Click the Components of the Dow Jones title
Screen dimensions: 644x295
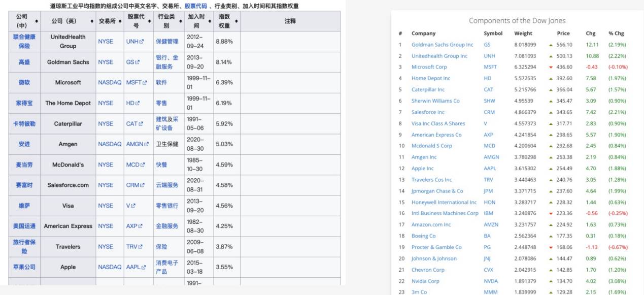click(x=517, y=21)
